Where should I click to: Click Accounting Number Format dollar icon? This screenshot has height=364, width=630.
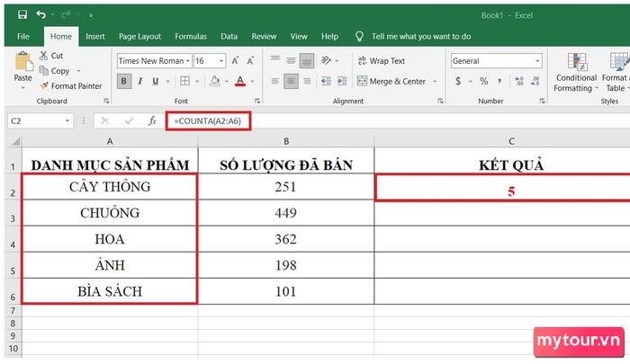(458, 82)
